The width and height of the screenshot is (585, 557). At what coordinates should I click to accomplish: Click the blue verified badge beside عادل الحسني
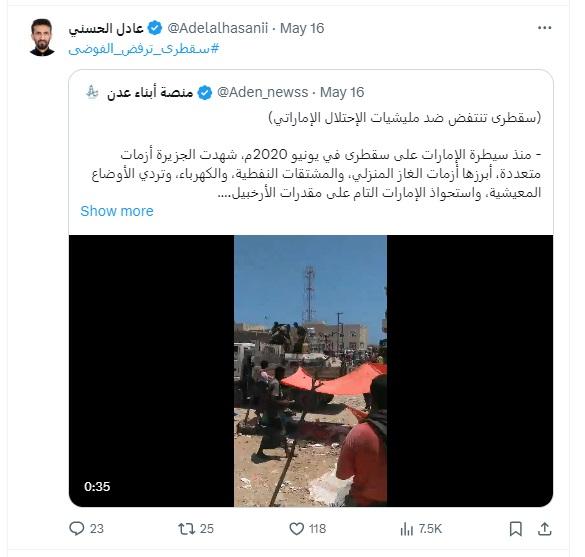[x=155, y=28]
